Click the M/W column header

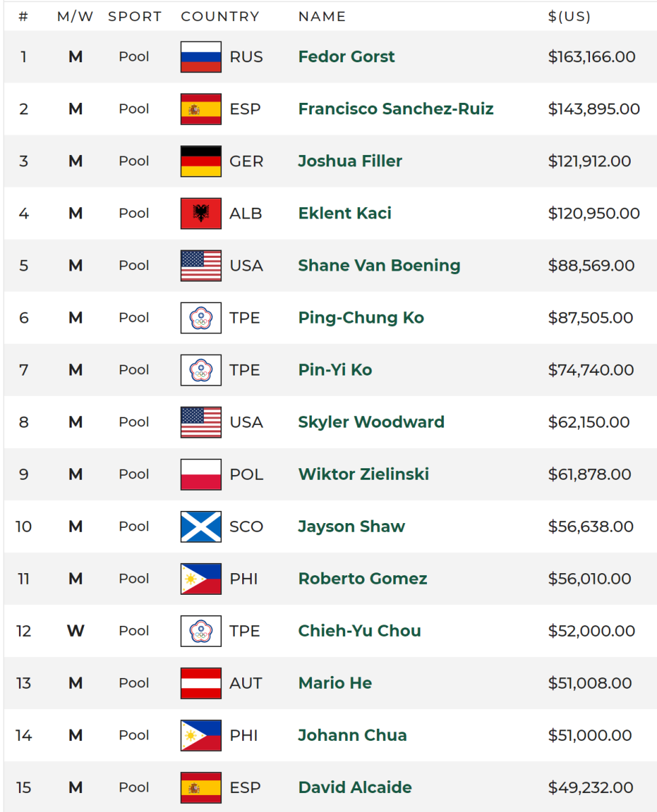[75, 17]
